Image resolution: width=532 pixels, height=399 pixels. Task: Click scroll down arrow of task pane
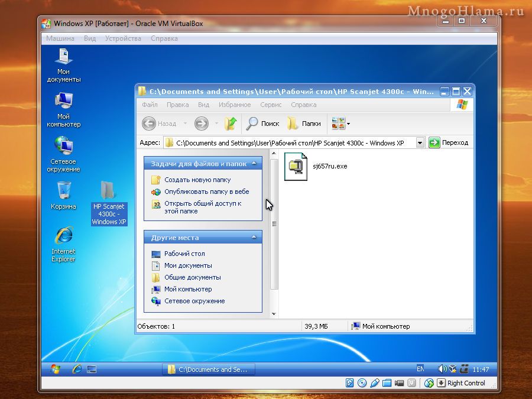tap(274, 314)
